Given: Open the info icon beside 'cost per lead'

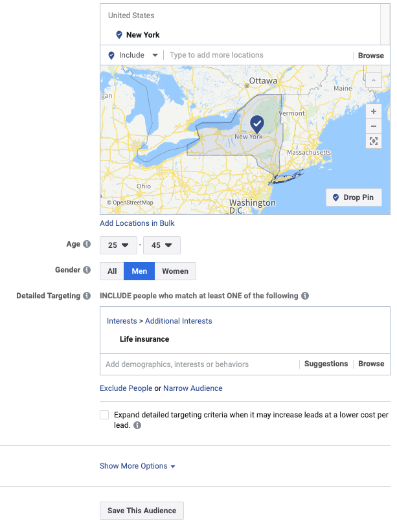Looking at the screenshot, I should [137, 425].
